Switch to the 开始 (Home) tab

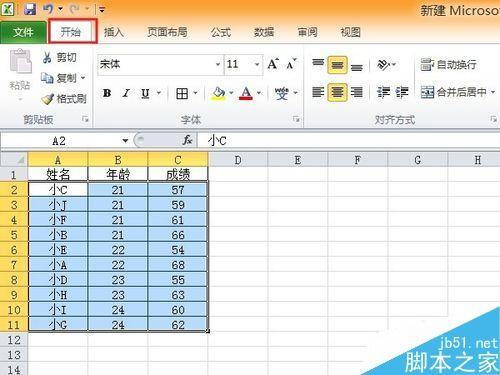(71, 32)
